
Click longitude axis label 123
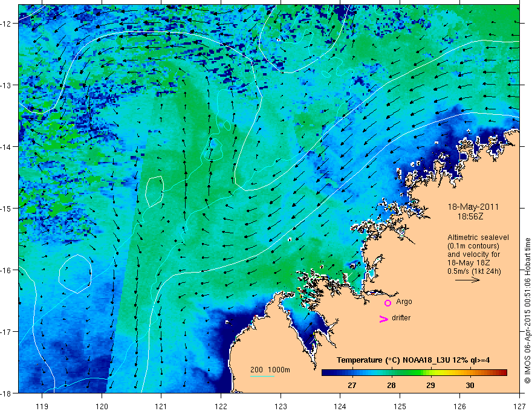(281, 406)
